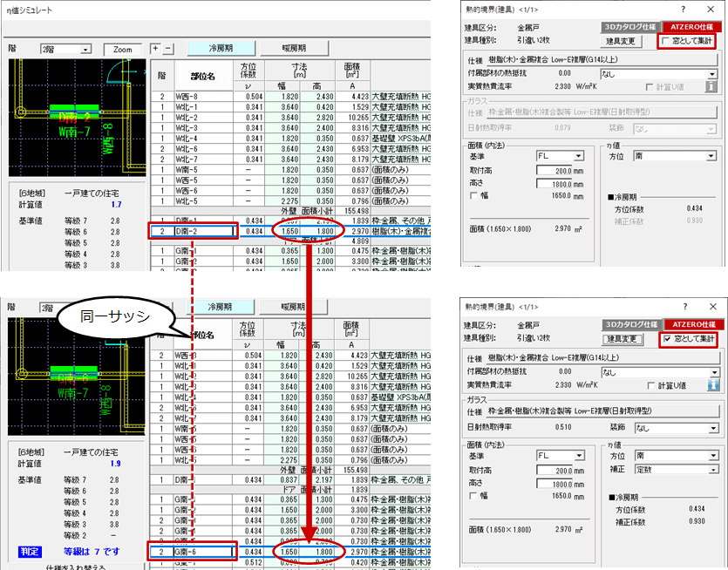Screen dimensions: 728x570
Task: Enable the unchecked 窓として集計 checkbox
Action: 667,40
